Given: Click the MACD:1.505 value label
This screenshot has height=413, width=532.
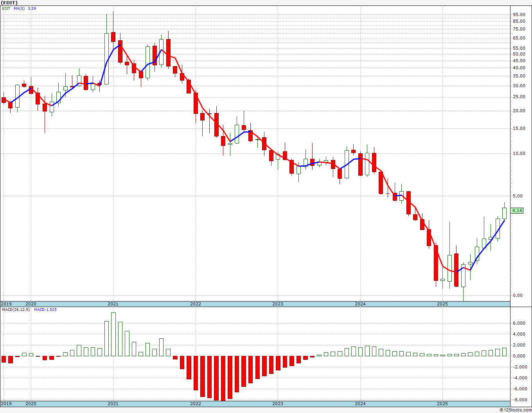Looking at the screenshot, I should 45,310.
